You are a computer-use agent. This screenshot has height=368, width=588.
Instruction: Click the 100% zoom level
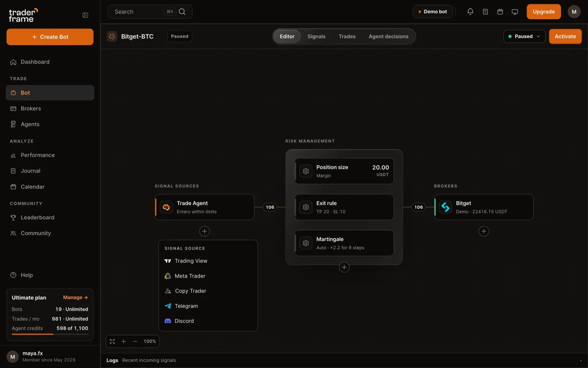tap(150, 341)
